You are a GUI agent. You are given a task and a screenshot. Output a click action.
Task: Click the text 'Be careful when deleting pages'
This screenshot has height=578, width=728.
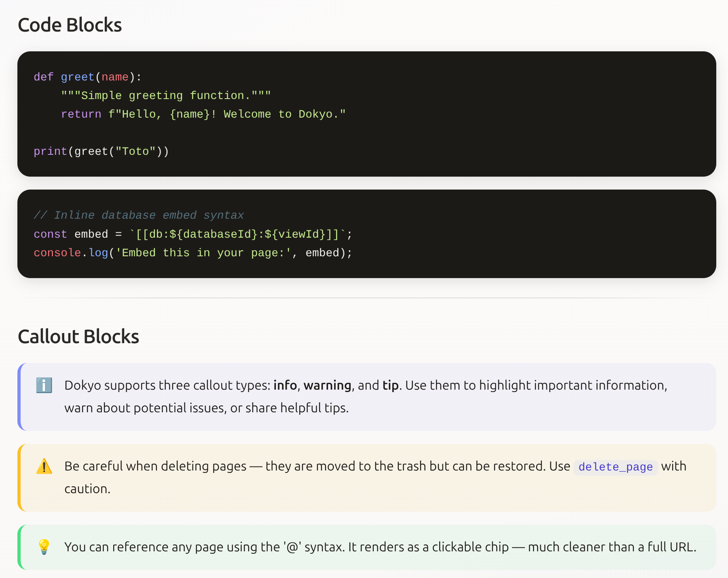point(155,466)
